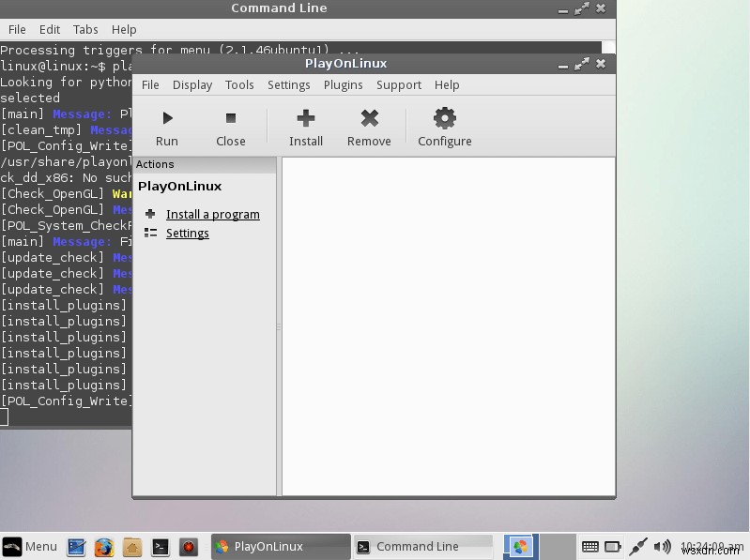Switch to PlayOnLinux taskbar window button

(x=281, y=547)
